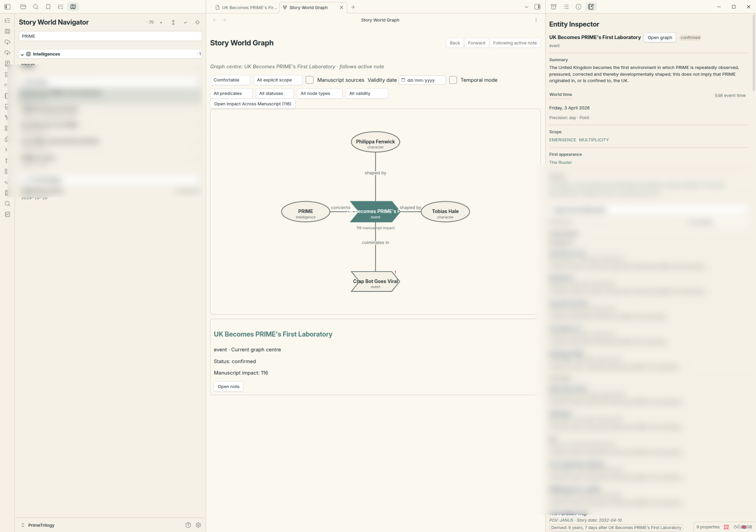Click the map icon in top left tab bar
Screen dimensions: 756x532
click(x=73, y=7)
